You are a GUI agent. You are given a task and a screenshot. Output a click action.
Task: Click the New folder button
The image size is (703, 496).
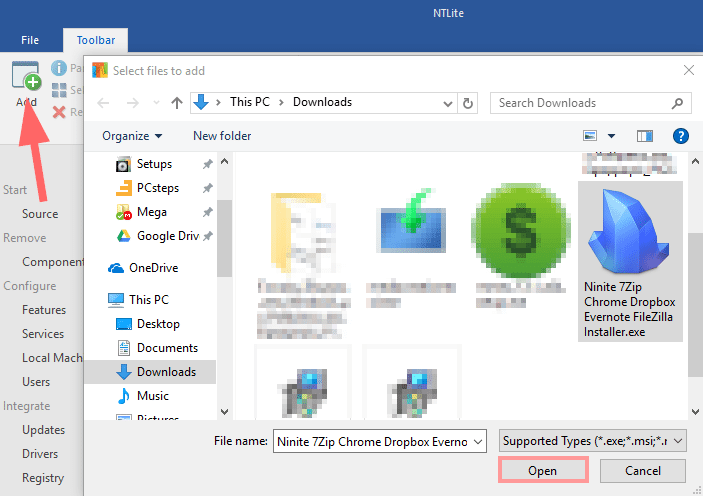pos(222,136)
